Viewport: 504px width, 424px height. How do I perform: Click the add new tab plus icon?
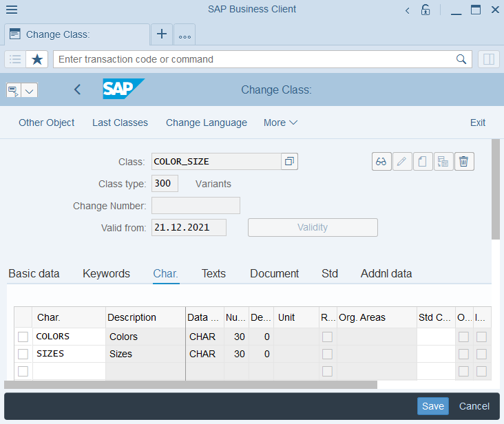(x=162, y=34)
